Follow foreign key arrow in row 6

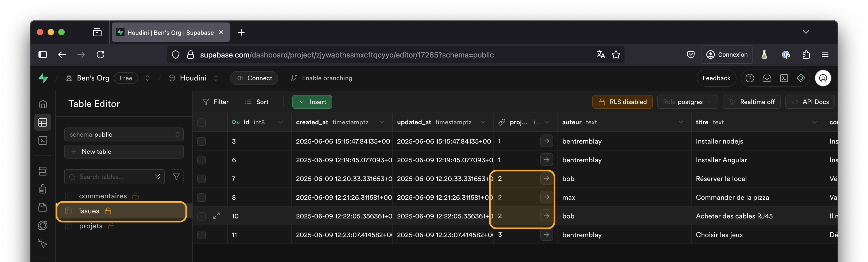click(547, 160)
